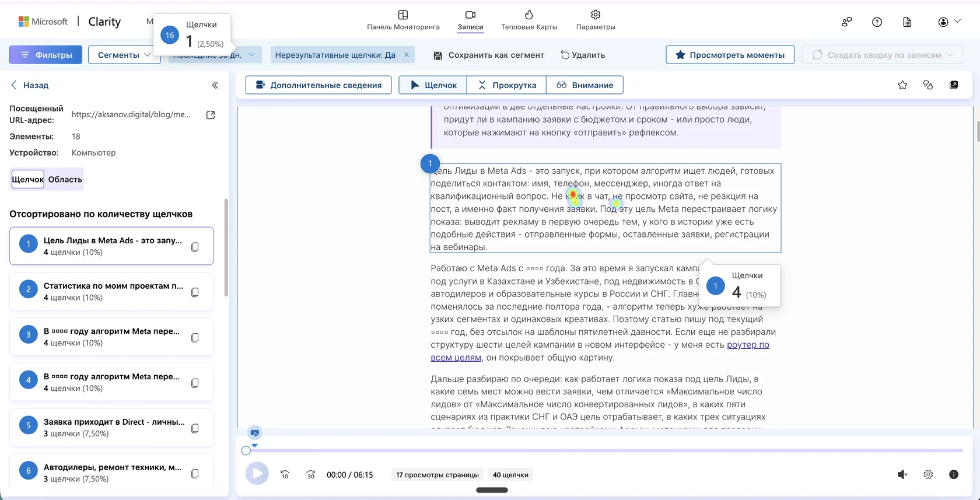Expand Создать сводку по записям dropdown arrow
Image resolution: width=980 pixels, height=500 pixels.
click(950, 55)
